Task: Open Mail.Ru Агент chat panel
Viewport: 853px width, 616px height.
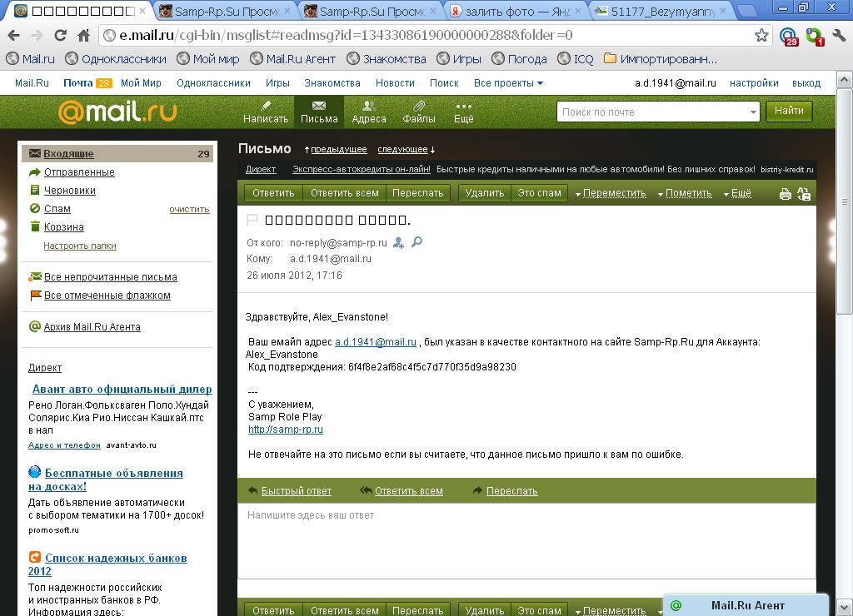Action: 746,605
